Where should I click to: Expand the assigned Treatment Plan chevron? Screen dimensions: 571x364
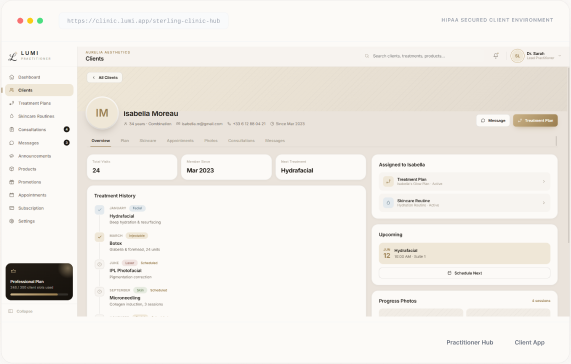click(x=544, y=181)
